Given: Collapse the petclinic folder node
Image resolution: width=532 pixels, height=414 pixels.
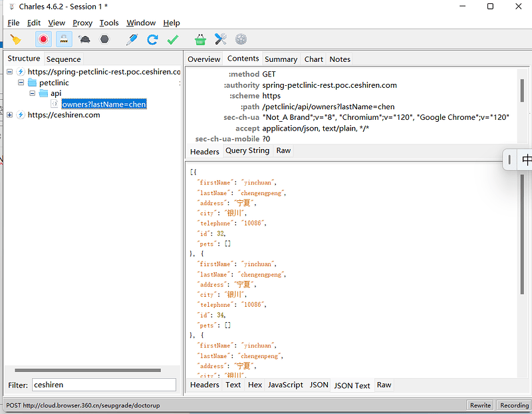Looking at the screenshot, I should (21, 83).
